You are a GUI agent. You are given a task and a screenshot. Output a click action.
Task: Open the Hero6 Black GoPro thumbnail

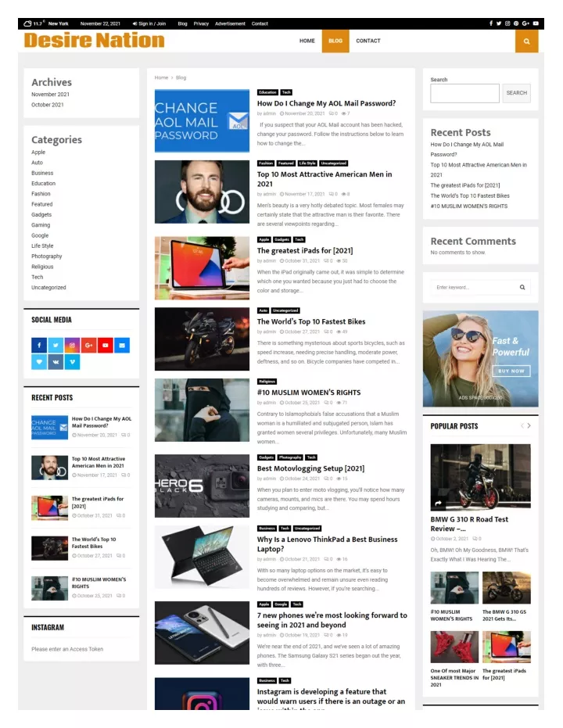202,486
